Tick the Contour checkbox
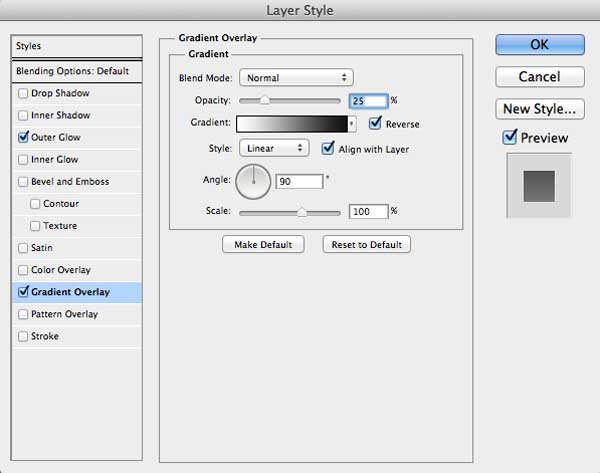Image resolution: width=600 pixels, height=473 pixels. tap(35, 204)
